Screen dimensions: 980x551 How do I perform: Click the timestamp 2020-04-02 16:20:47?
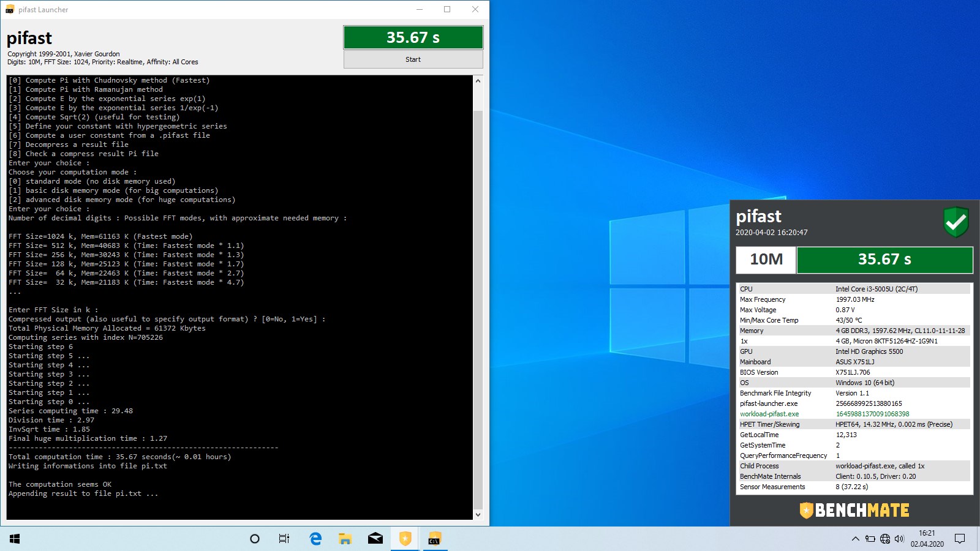click(771, 233)
